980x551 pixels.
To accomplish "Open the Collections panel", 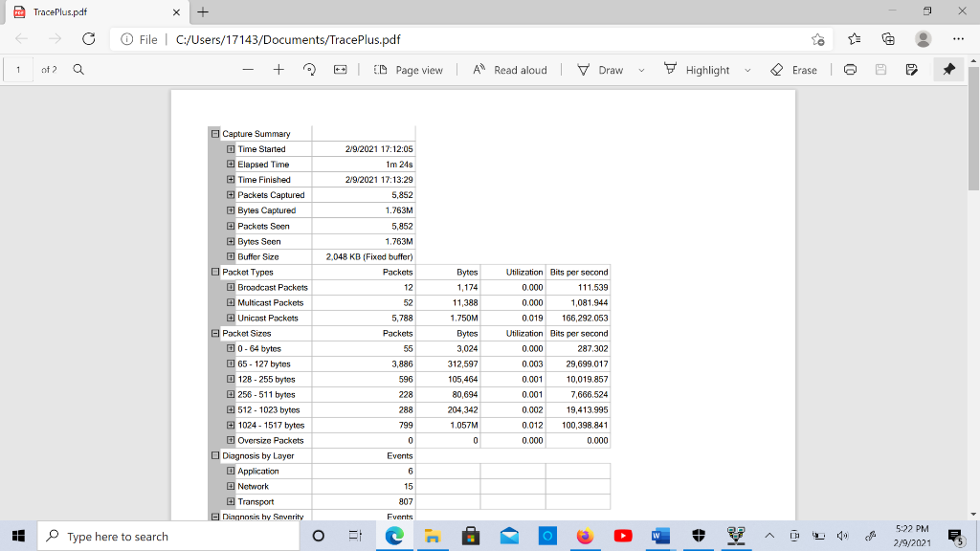I will point(888,39).
